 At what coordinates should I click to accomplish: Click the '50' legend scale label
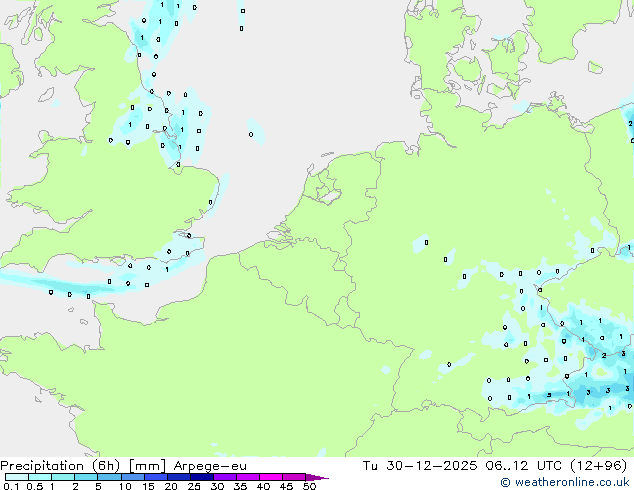click(x=309, y=486)
